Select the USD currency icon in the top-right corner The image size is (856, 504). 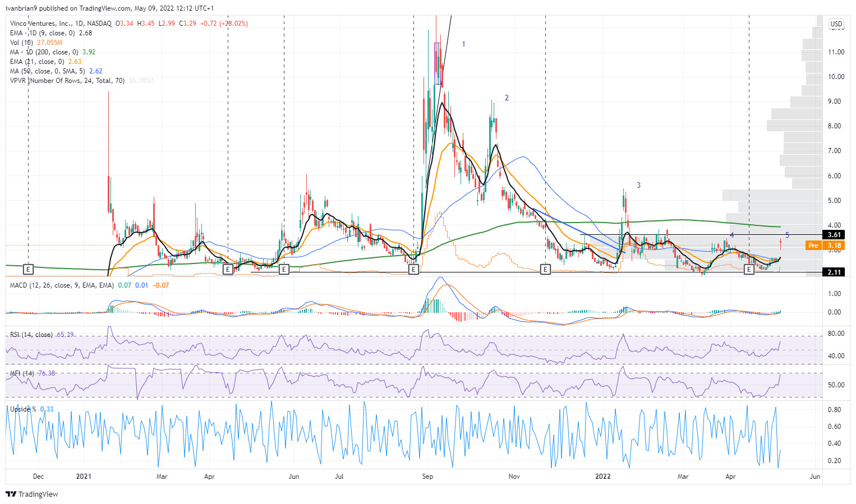point(835,25)
